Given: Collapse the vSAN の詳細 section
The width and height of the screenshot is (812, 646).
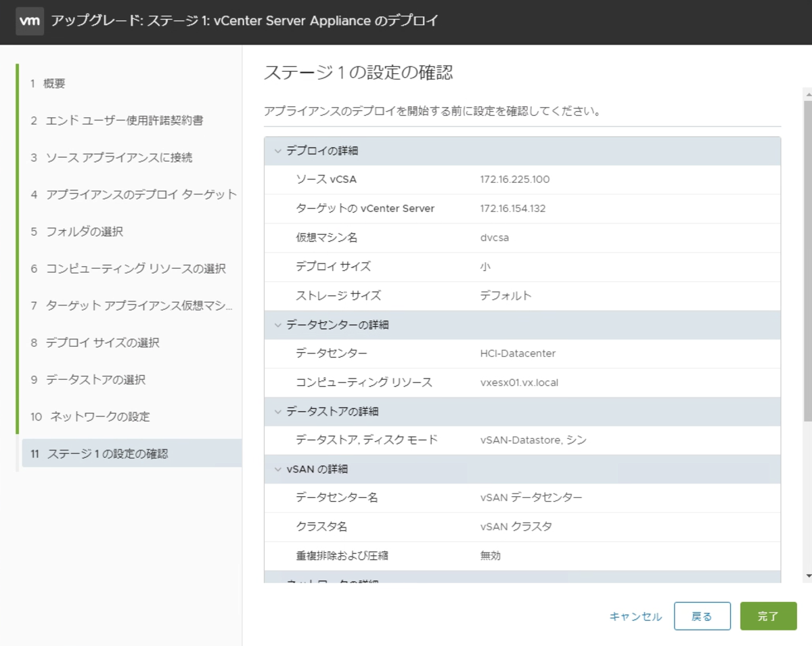Looking at the screenshot, I should click(x=277, y=469).
